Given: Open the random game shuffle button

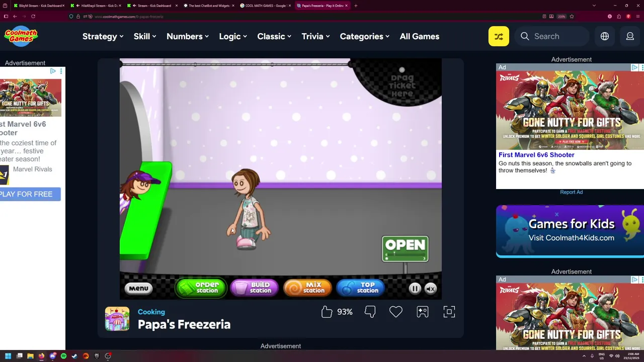Looking at the screenshot, I should pyautogui.click(x=499, y=36).
